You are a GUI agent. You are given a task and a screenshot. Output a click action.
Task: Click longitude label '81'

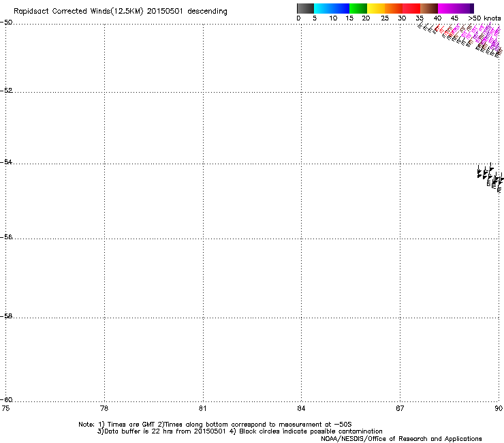(x=202, y=408)
